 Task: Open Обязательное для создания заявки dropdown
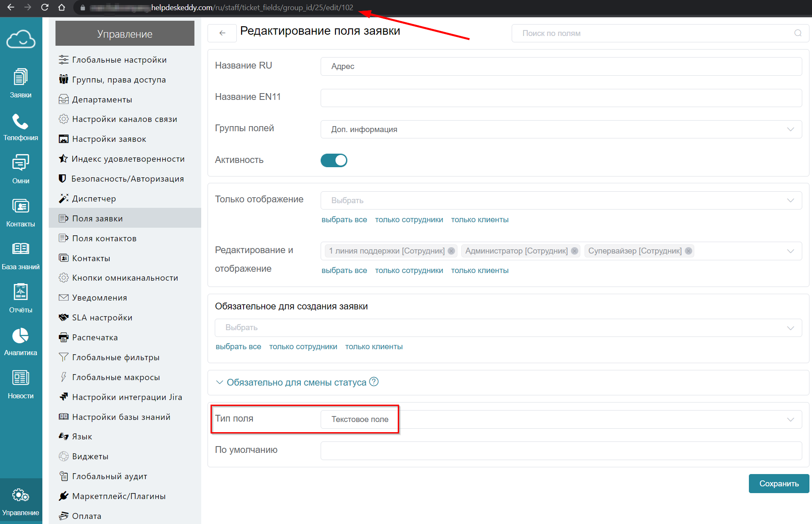508,328
